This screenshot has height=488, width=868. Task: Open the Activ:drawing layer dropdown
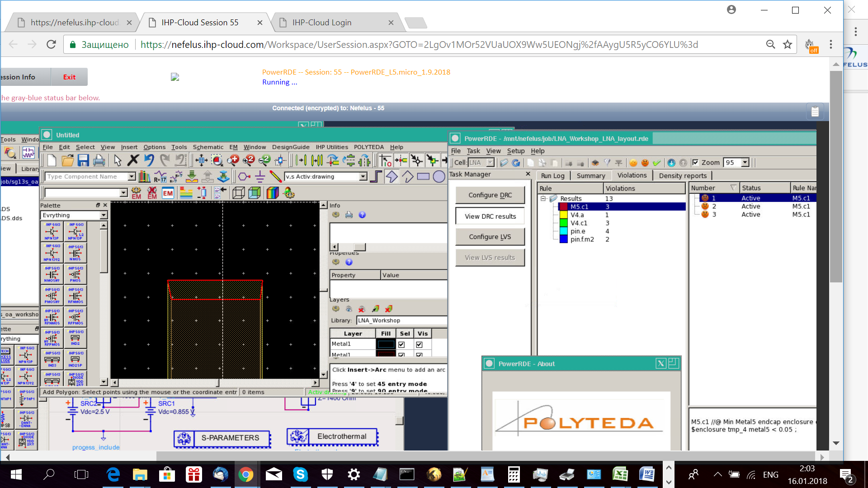(x=363, y=177)
